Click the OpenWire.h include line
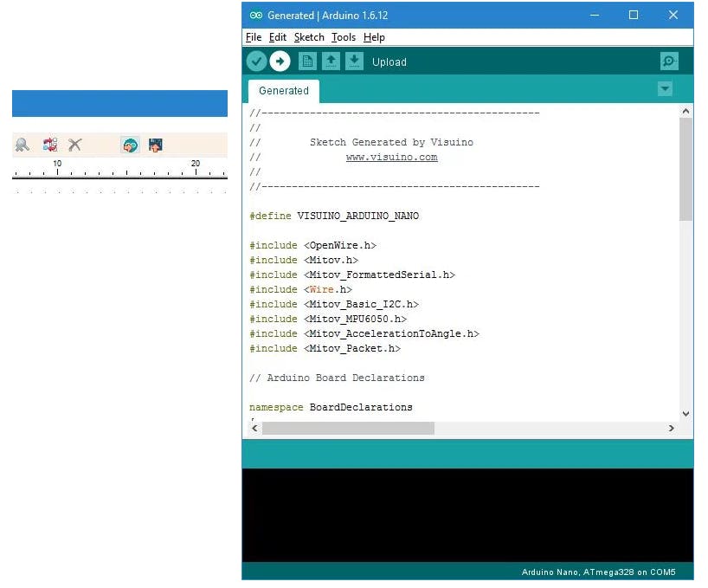The image size is (708, 588). click(313, 245)
